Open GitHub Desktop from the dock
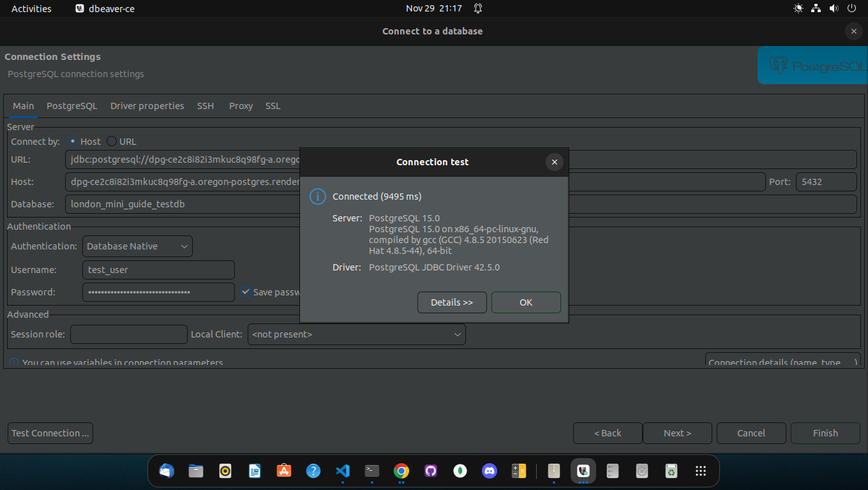The image size is (868, 490). click(431, 471)
